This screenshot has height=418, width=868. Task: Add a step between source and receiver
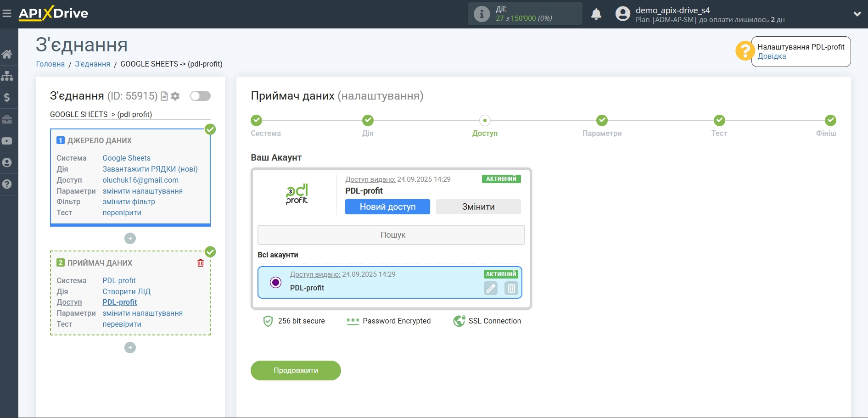pos(130,239)
